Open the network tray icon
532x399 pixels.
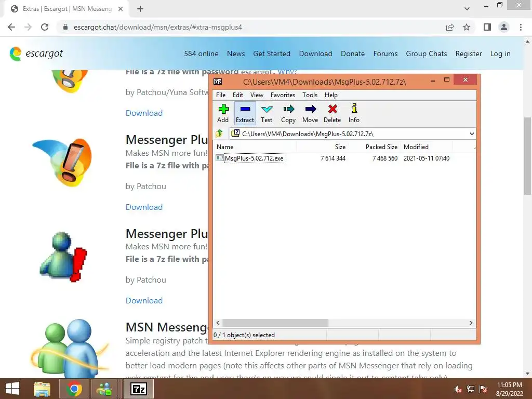point(470,389)
